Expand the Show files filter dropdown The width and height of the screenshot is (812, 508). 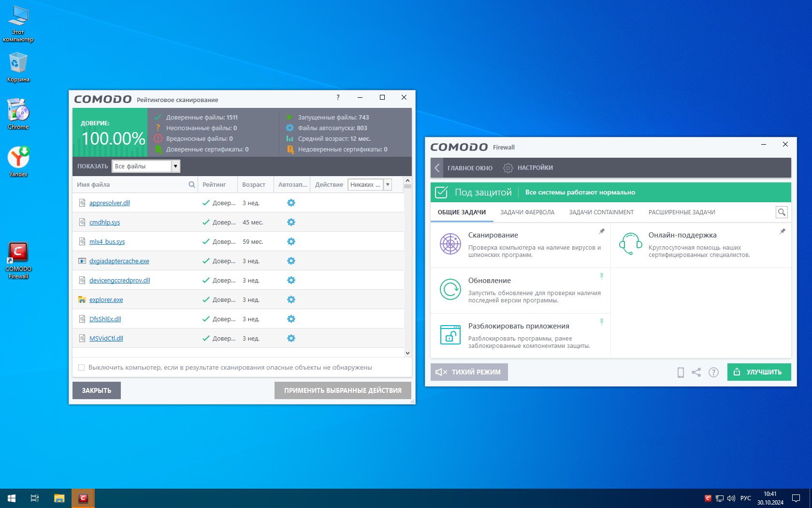(175, 166)
